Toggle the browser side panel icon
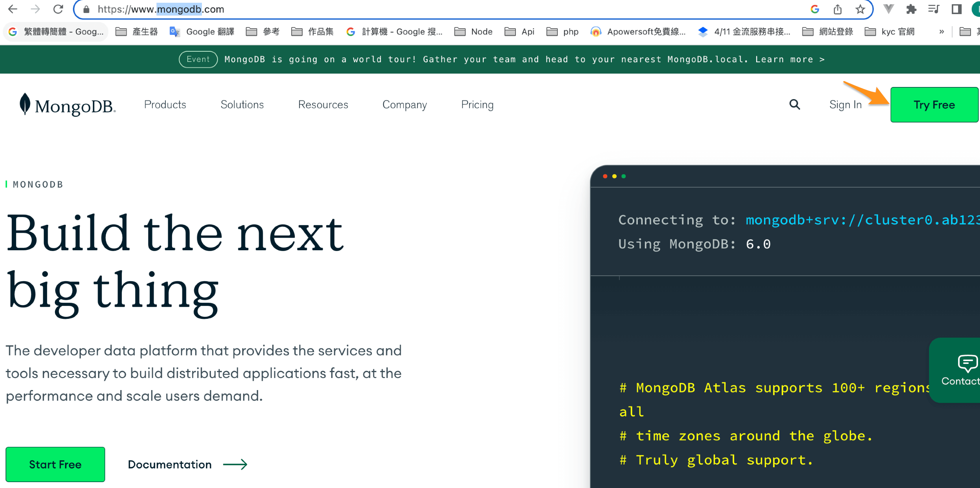 click(956, 9)
